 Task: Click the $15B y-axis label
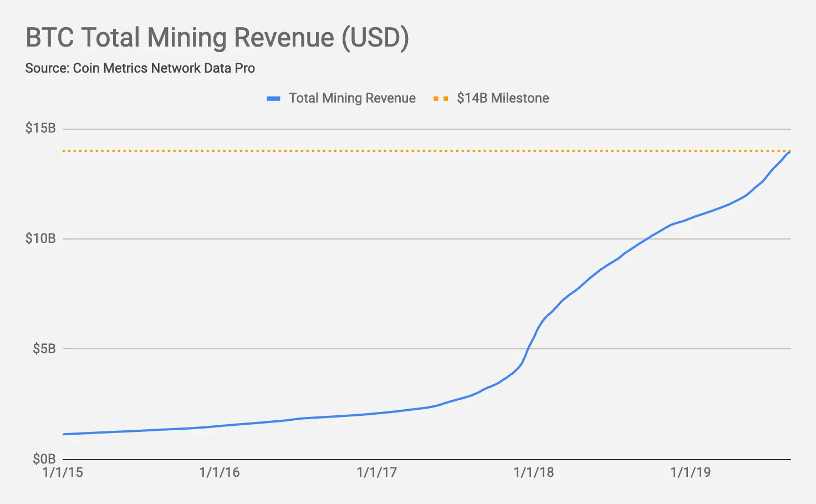point(40,128)
